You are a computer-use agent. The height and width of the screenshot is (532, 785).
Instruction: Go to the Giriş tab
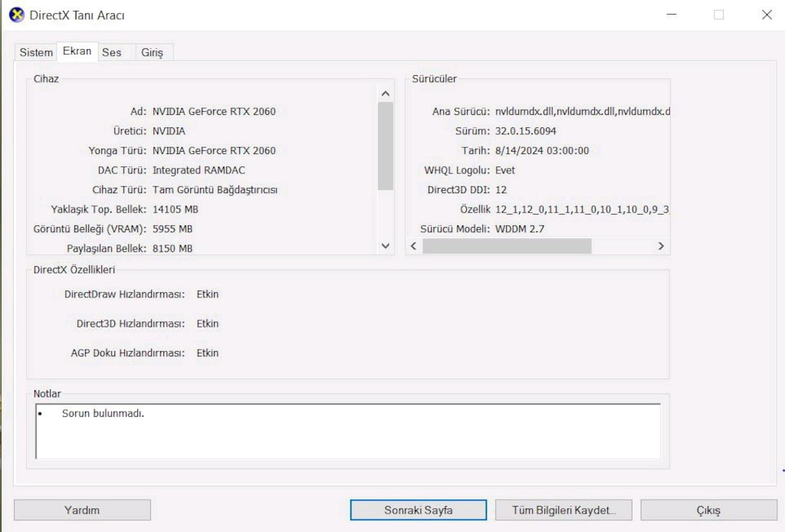click(153, 52)
